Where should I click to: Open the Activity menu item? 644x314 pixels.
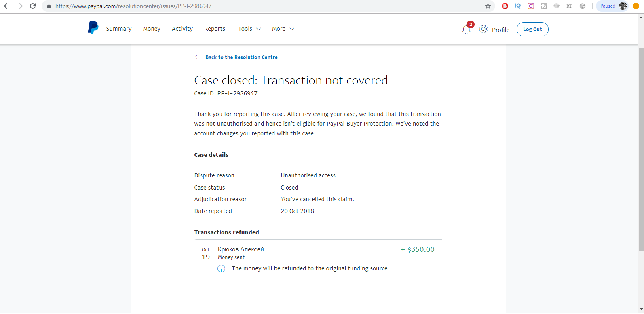182,29
